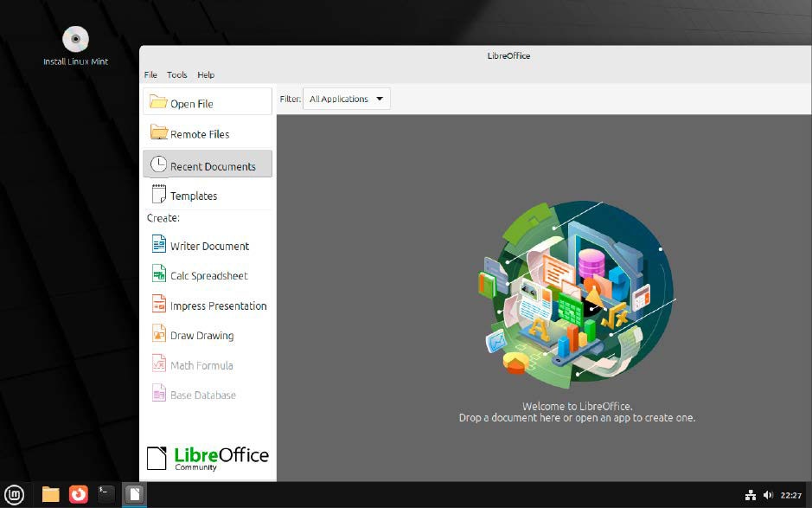This screenshot has height=508, width=812.
Task: Open the file manager from the taskbar
Action: pos(51,494)
